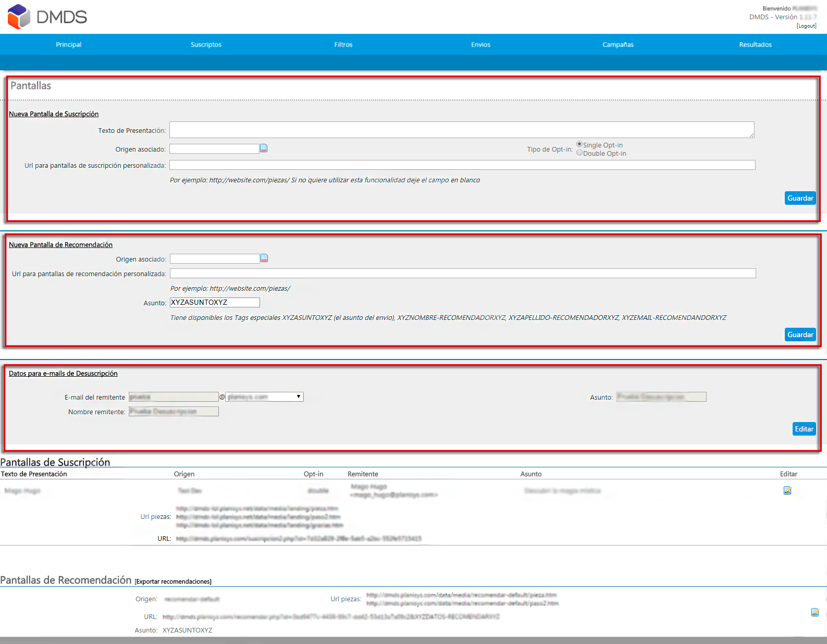Screen dimensions: 827x644
Task: Focus Url para pantallas de recomendación field
Action: tap(463, 274)
